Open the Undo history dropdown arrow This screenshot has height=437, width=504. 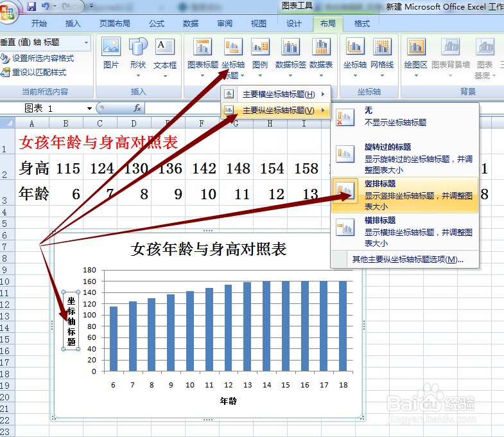tap(55, 6)
